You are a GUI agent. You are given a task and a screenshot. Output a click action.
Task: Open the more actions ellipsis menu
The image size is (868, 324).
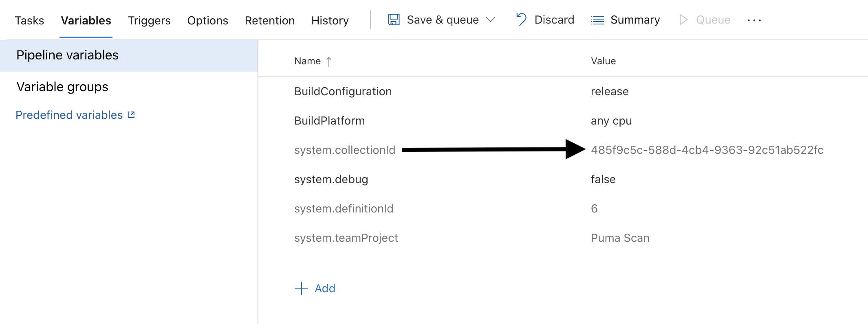coord(754,20)
